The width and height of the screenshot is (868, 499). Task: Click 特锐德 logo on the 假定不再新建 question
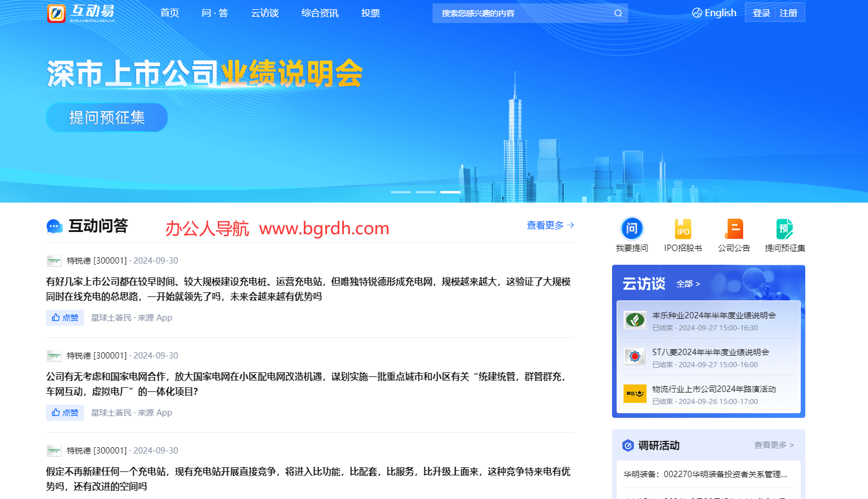[54, 451]
